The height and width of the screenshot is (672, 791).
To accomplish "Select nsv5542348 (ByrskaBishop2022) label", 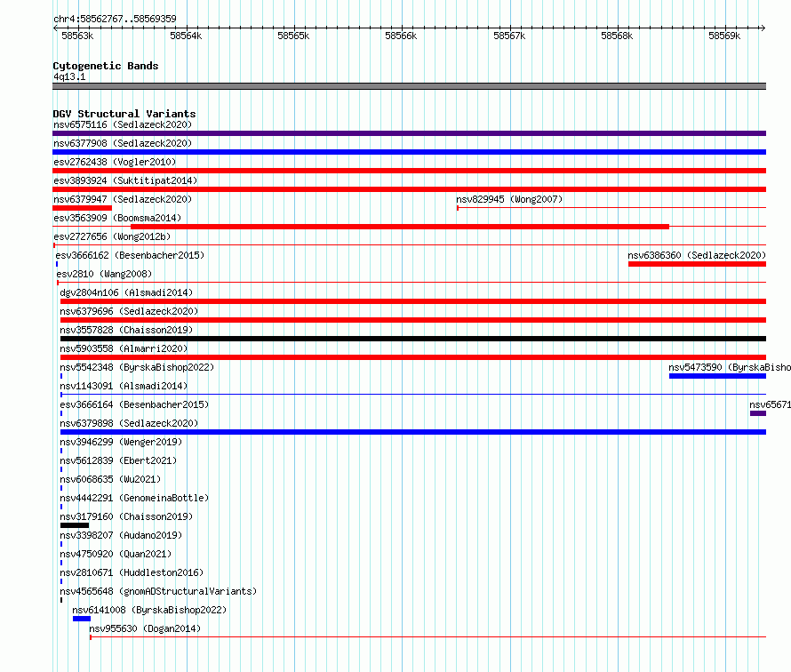I will pyautogui.click(x=137, y=367).
